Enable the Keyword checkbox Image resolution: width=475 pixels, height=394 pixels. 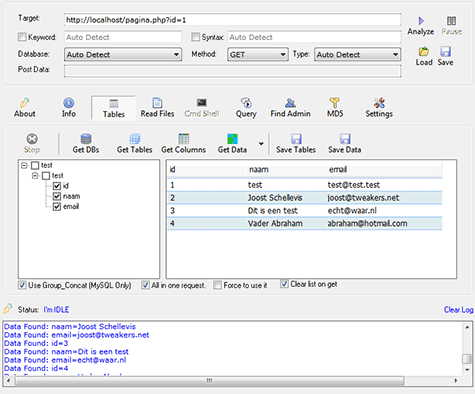tap(22, 37)
